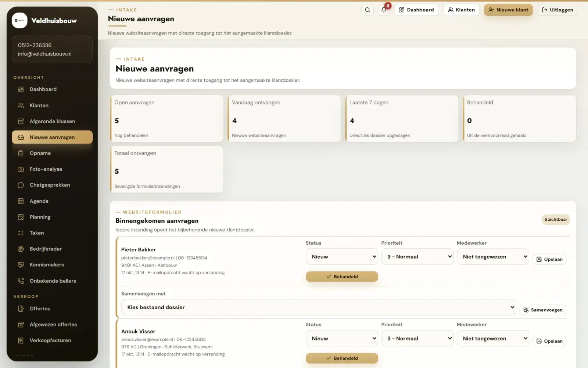The width and height of the screenshot is (588, 368).
Task: Open Anouk Visser's Prioriteit dropdown
Action: coord(417,338)
